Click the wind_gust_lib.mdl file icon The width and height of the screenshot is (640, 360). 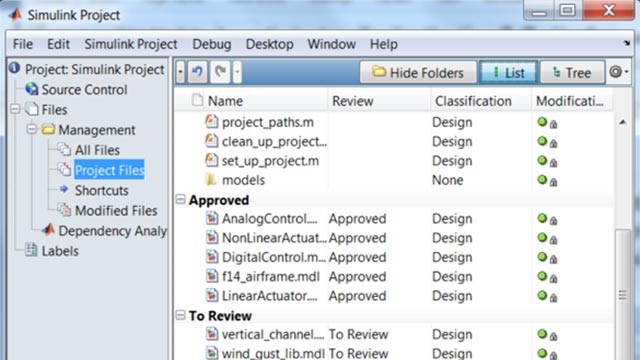(x=211, y=353)
